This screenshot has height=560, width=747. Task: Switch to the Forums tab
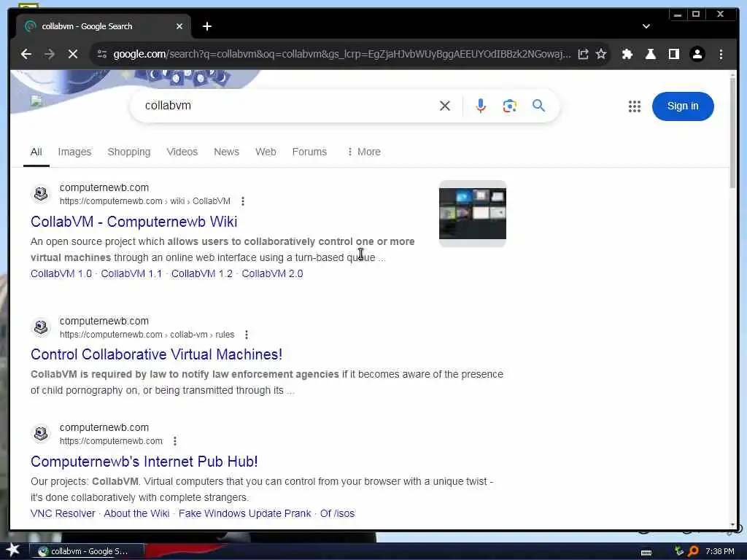(x=309, y=152)
